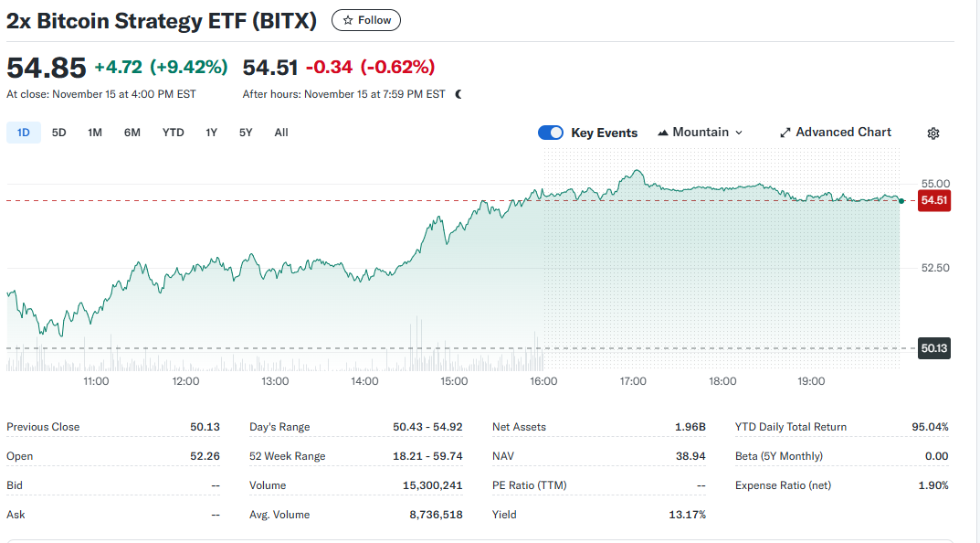Click the Expense Ratio (net) value 1.90%

pos(933,485)
